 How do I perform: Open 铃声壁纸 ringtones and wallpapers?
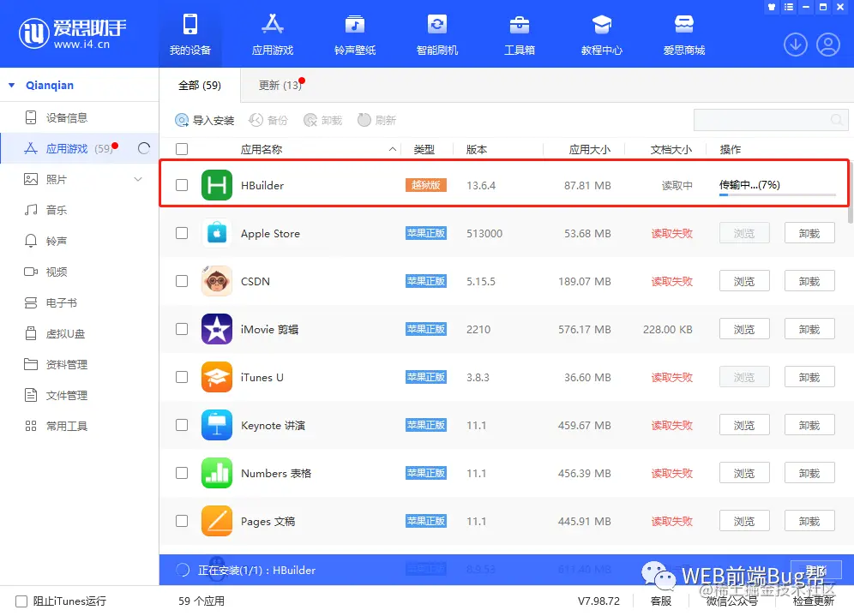click(355, 35)
